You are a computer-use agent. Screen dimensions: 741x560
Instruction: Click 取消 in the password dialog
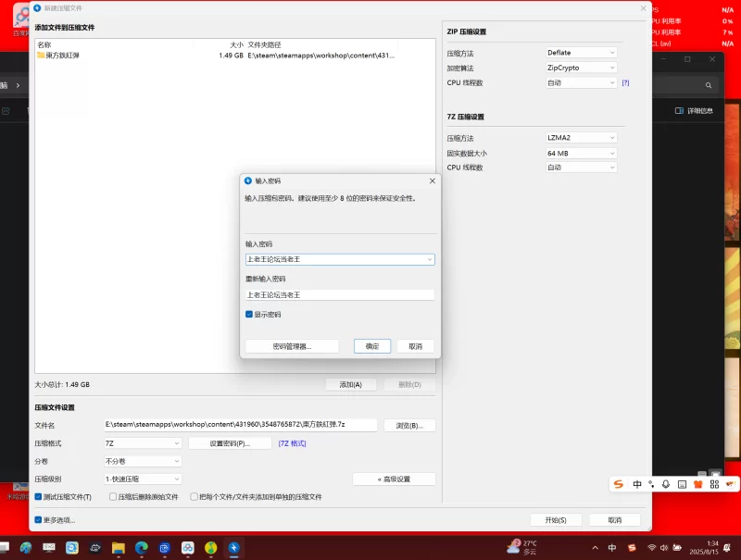pyautogui.click(x=415, y=346)
